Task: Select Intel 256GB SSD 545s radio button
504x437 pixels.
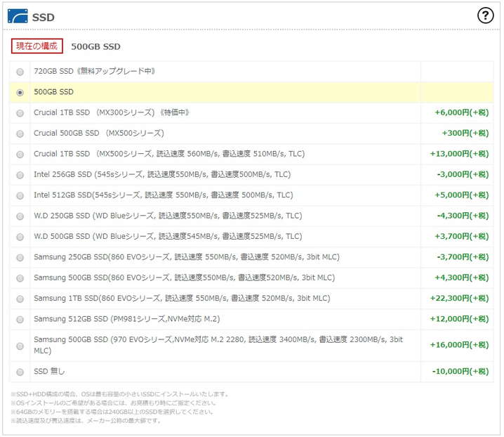Action: pos(20,175)
